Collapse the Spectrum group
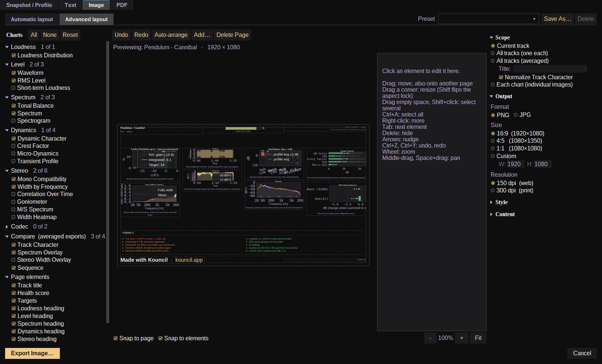 pos(7,97)
